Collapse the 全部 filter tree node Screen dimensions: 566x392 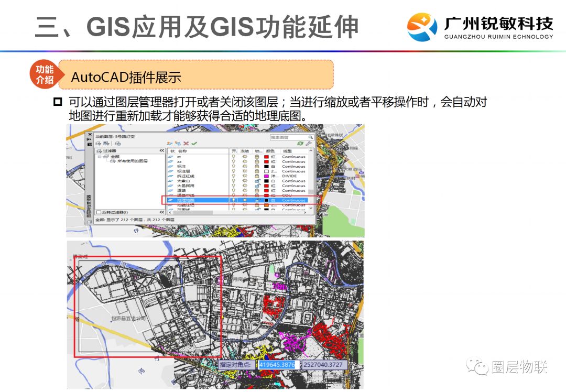(x=99, y=157)
